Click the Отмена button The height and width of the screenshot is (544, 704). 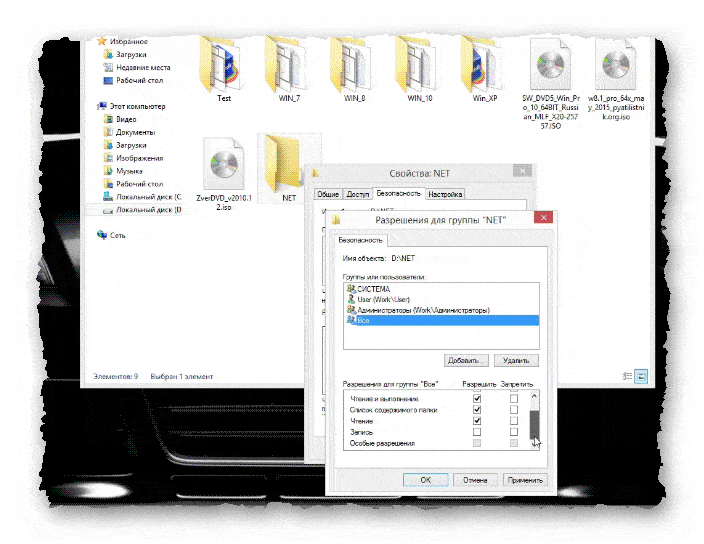pyautogui.click(x=475, y=480)
